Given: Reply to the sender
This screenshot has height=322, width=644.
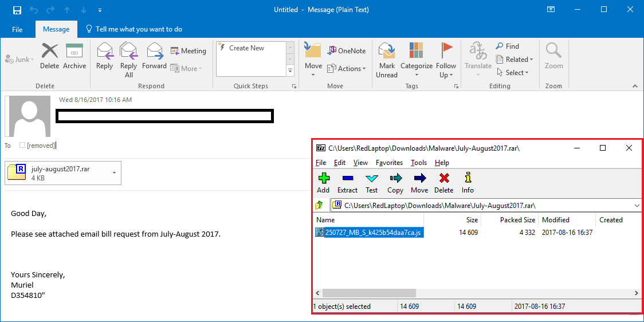Looking at the screenshot, I should tap(104, 56).
